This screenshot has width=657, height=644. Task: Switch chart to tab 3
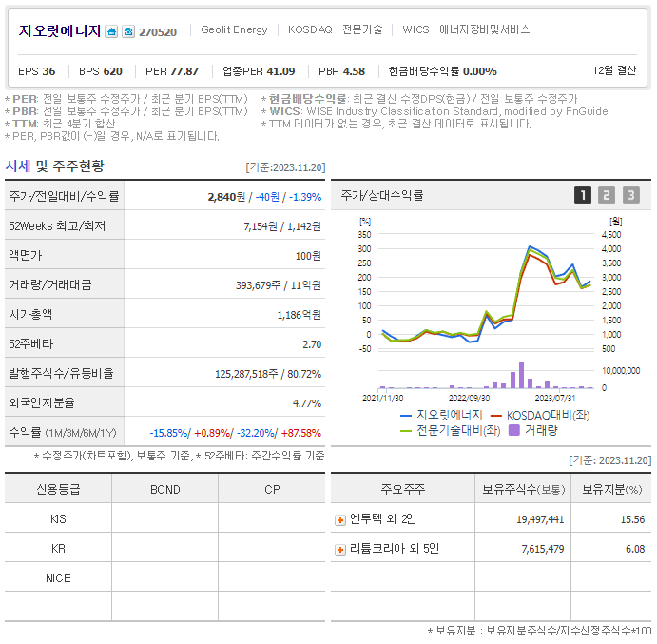[631, 195]
